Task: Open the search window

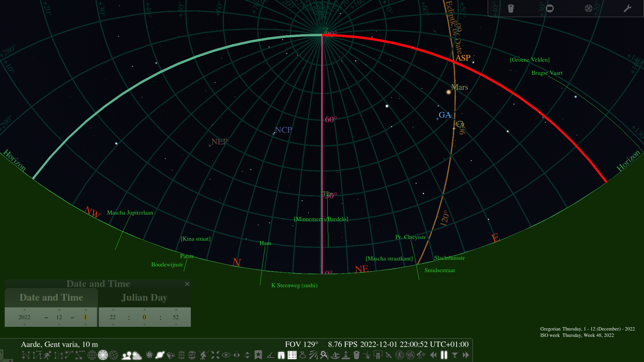Action: [324, 355]
